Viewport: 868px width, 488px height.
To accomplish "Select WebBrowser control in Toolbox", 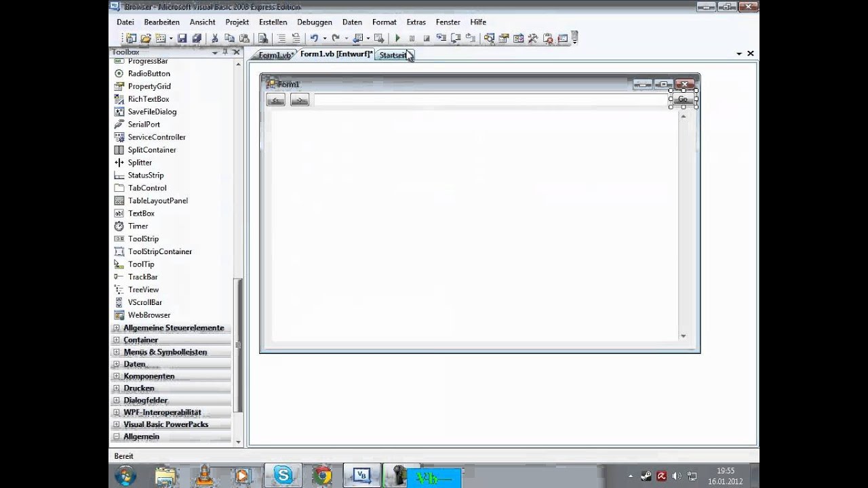I will 149,315.
